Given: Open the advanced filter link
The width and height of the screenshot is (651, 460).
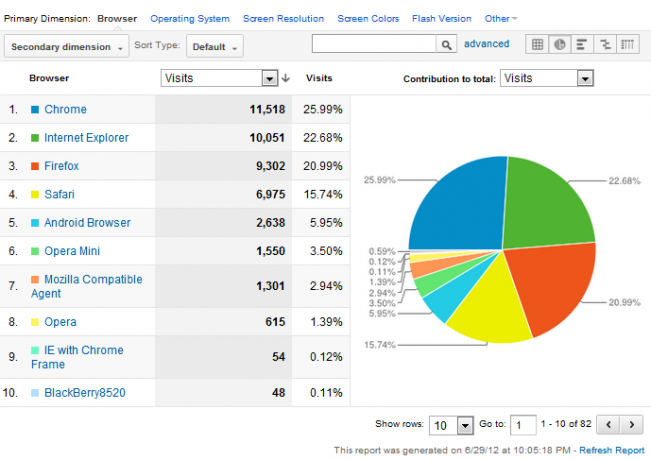Looking at the screenshot, I should pos(486,44).
